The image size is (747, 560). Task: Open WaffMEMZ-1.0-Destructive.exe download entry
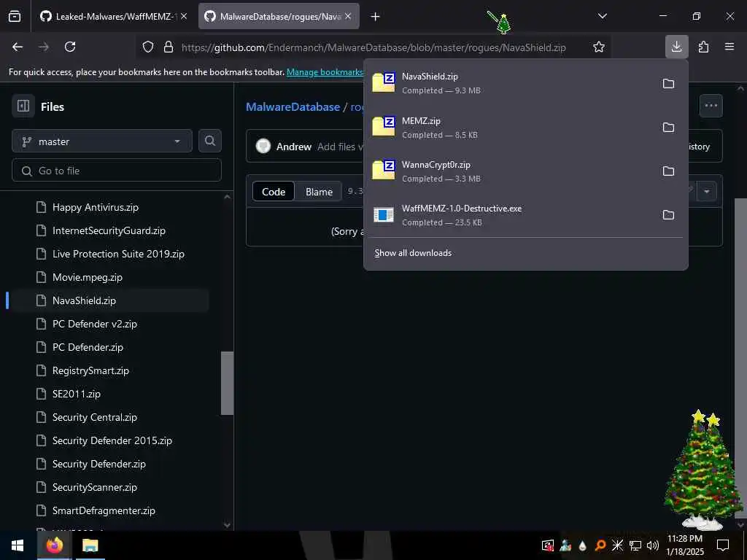point(511,215)
